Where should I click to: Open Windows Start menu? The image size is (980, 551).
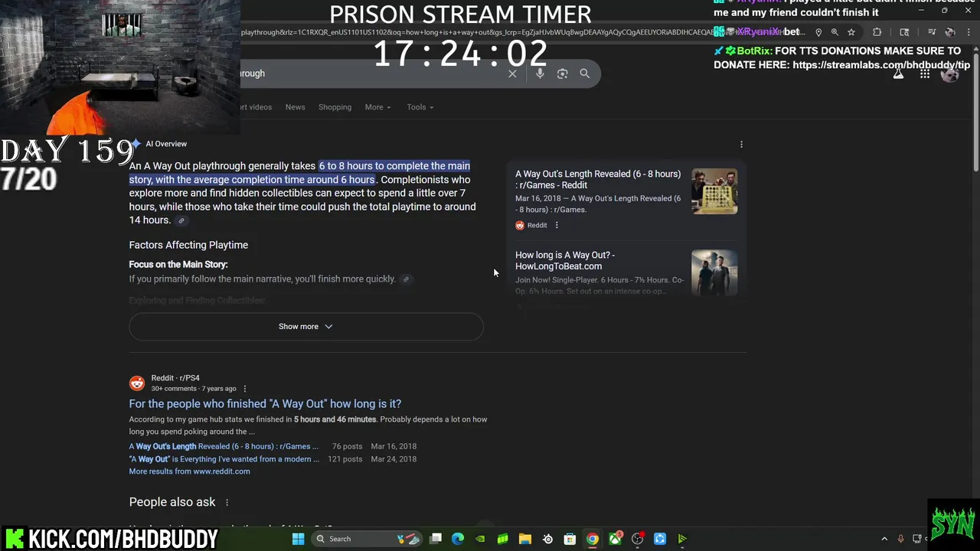[298, 539]
